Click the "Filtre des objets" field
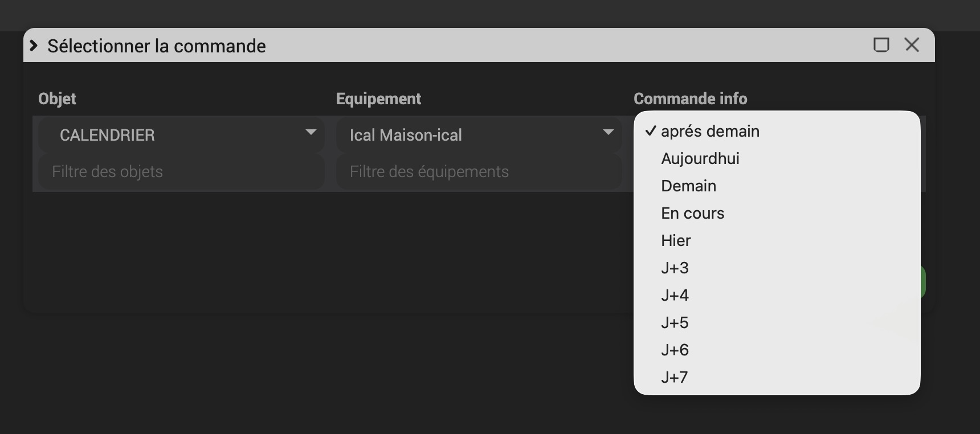This screenshot has height=434, width=980. point(180,171)
